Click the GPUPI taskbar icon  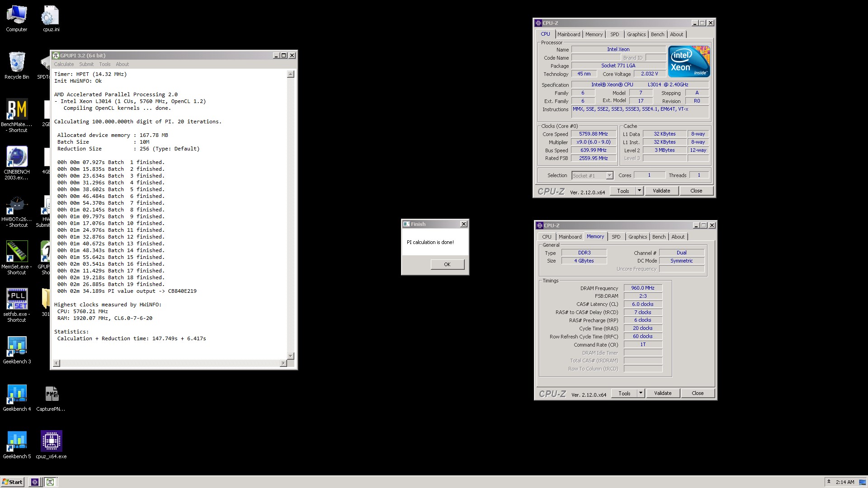pos(50,482)
